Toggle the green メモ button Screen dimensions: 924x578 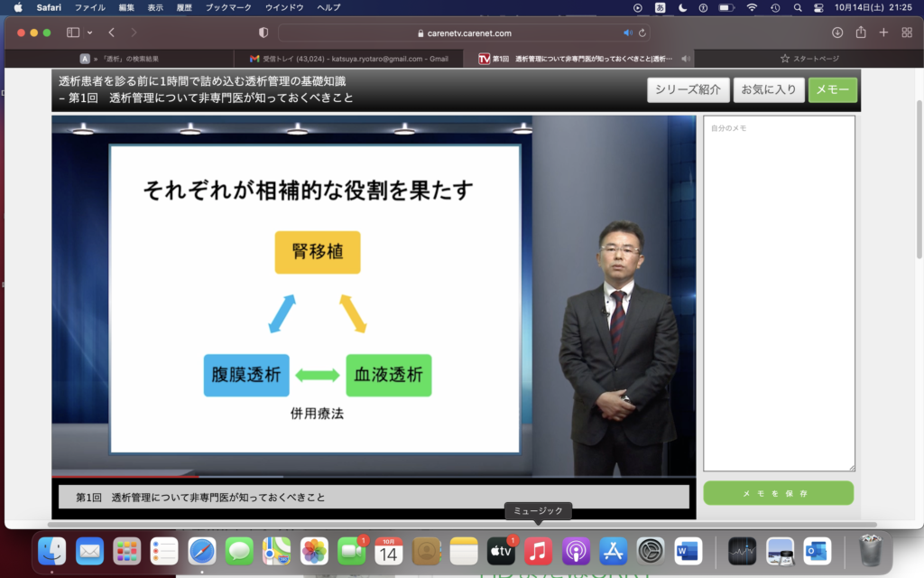point(833,89)
